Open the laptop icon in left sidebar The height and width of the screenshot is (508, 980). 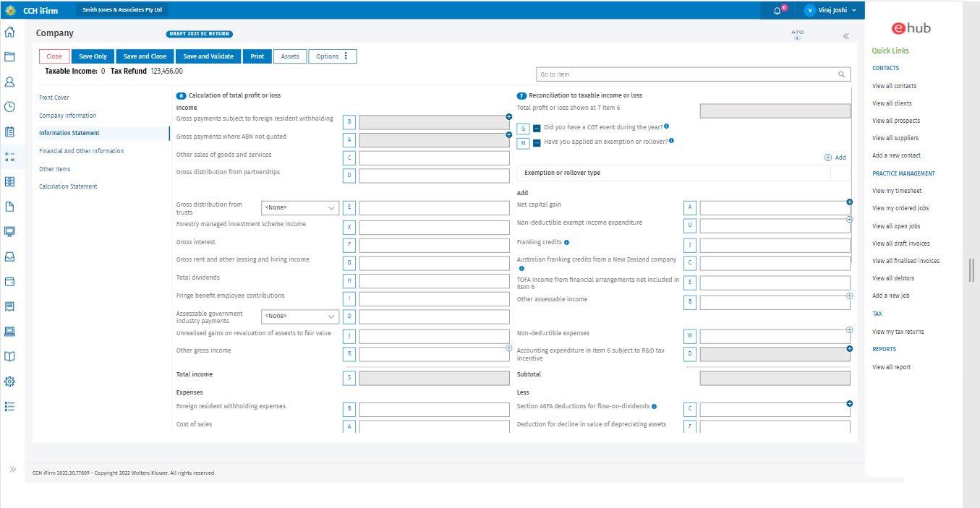point(10,331)
